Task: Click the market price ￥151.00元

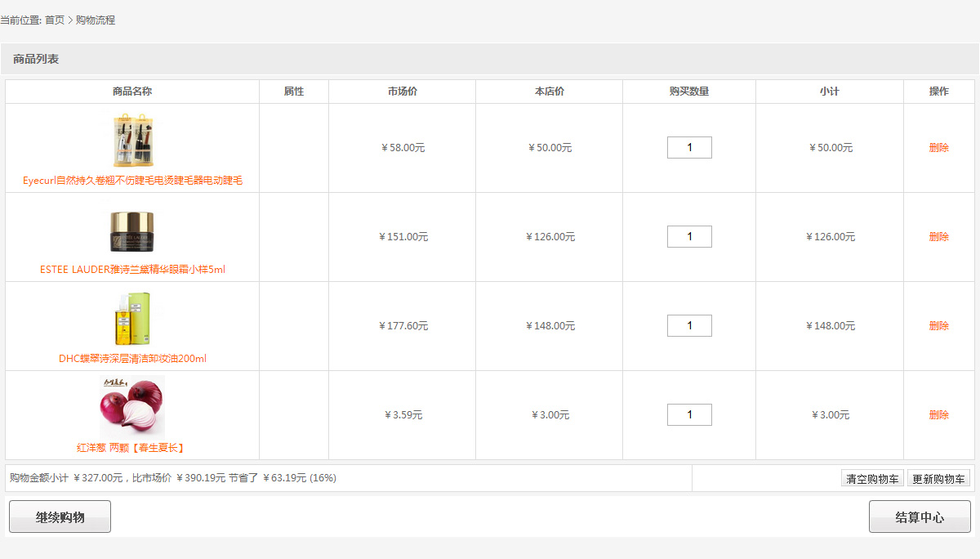Action: (x=403, y=237)
